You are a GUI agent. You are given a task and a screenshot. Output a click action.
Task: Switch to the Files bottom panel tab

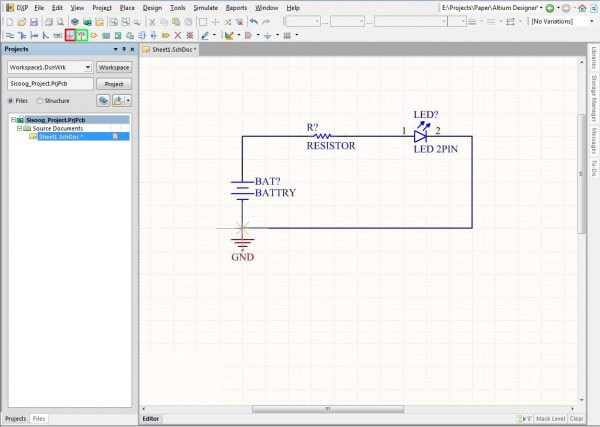coord(39,419)
